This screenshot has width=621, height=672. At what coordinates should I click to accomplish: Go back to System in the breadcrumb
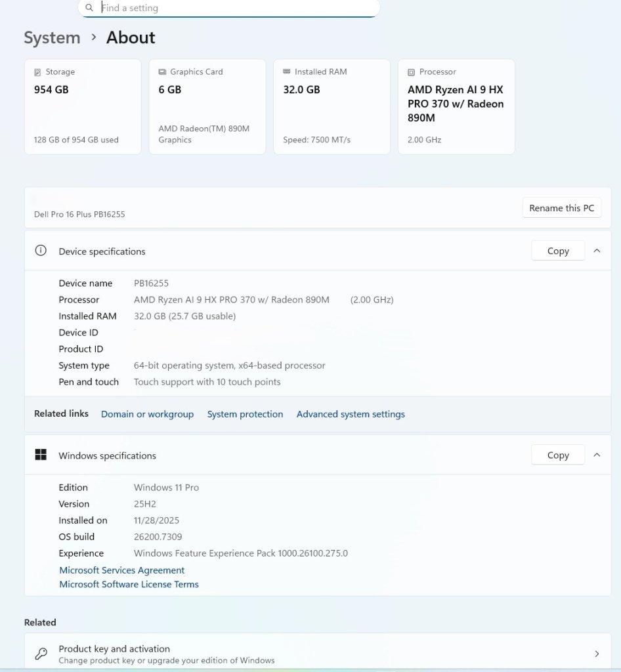pos(52,38)
